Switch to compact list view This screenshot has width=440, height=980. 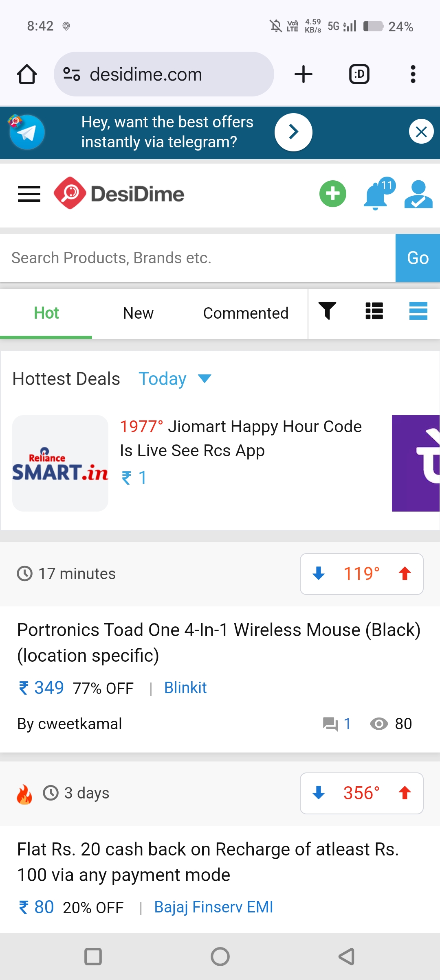(x=374, y=311)
